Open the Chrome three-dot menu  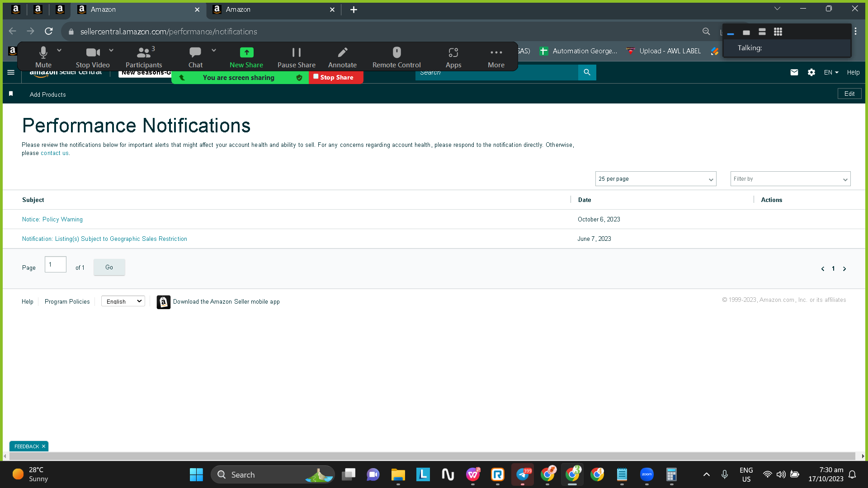[855, 31]
